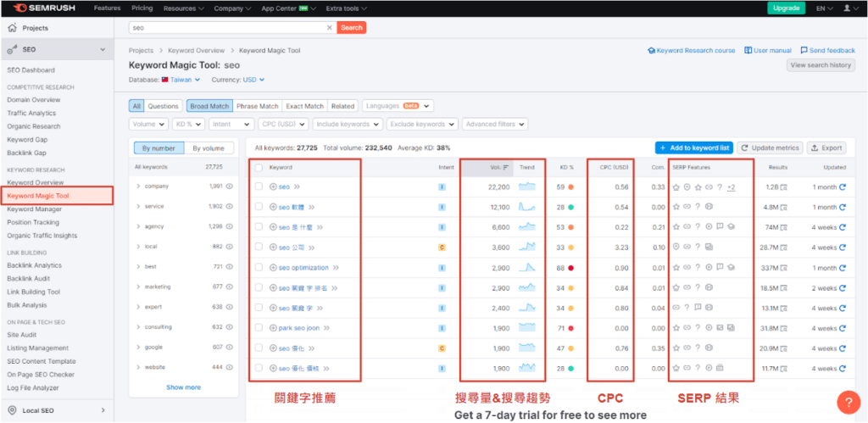Check the box for seo optimization row

click(259, 268)
